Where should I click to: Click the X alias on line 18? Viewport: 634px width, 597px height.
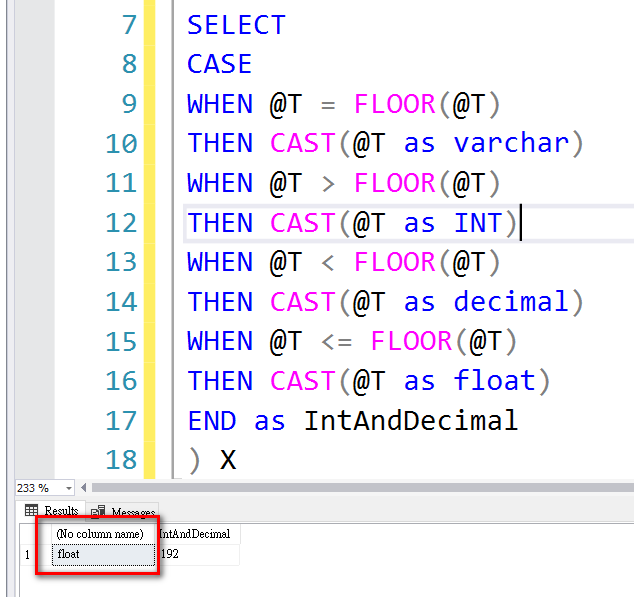tap(228, 460)
